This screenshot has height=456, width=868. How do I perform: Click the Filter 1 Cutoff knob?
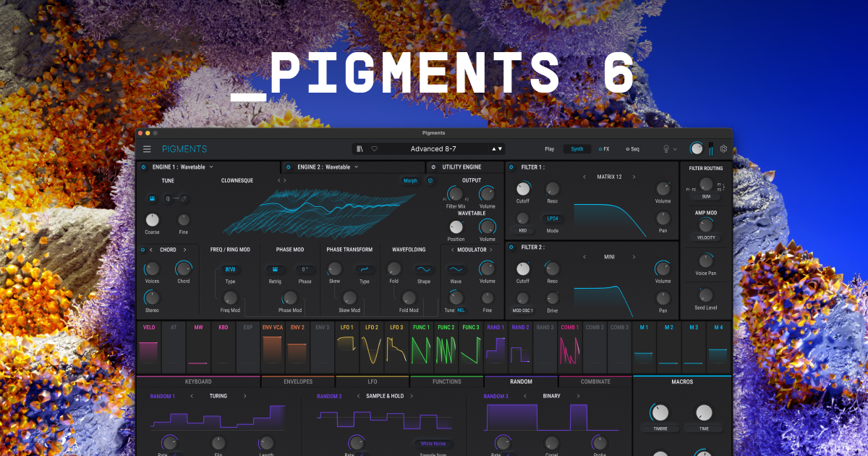pos(522,188)
